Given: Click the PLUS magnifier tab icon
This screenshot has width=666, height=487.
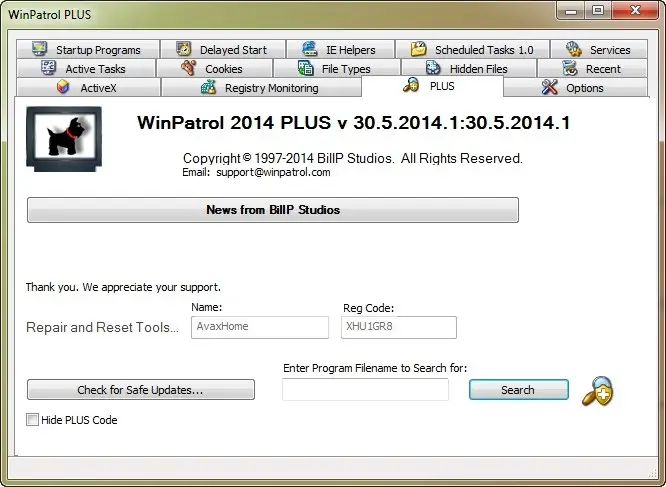Looking at the screenshot, I should point(411,85).
